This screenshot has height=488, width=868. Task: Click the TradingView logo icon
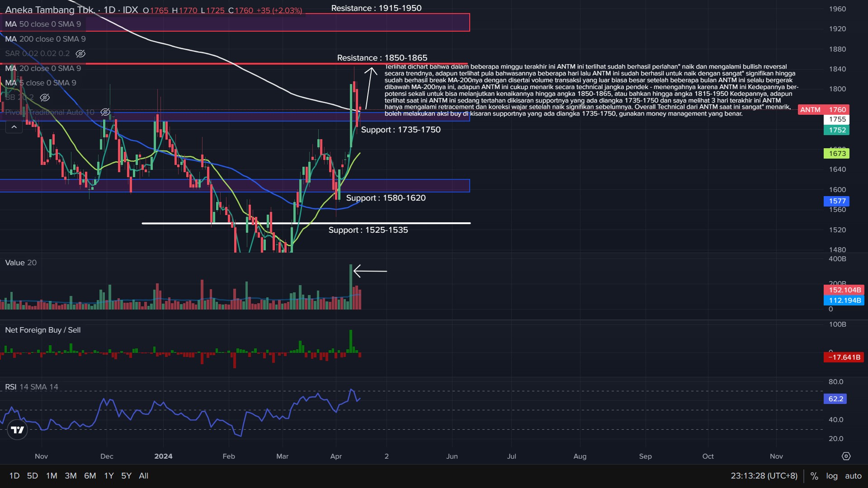coord(18,430)
